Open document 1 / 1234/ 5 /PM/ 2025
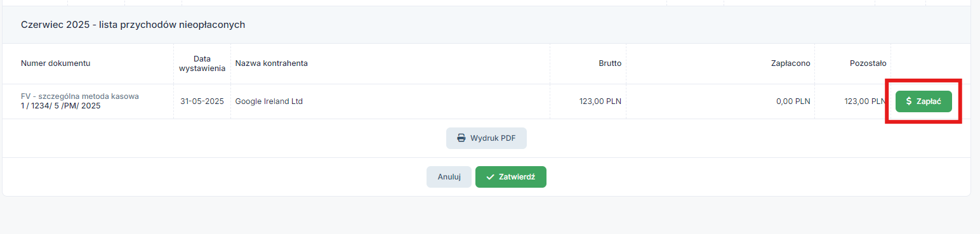Viewport: 980px width, 234px height. click(61, 106)
